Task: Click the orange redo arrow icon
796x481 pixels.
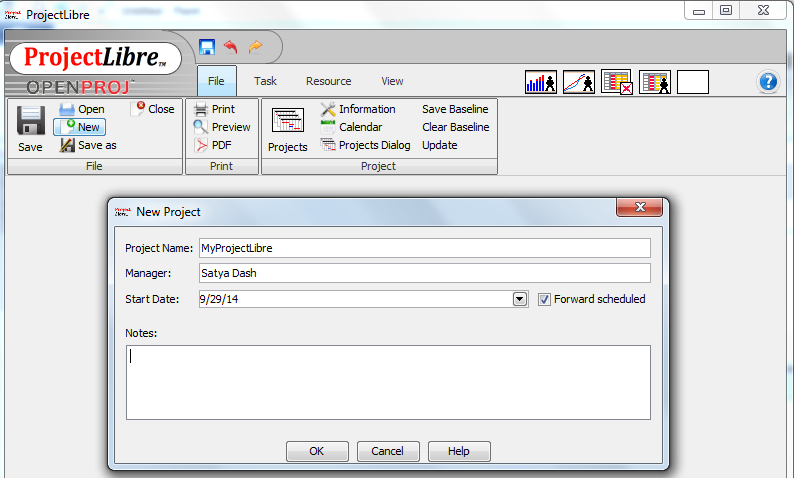Action: pyautogui.click(x=255, y=47)
